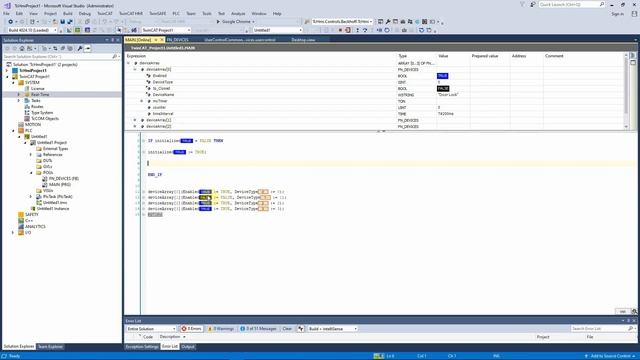Image resolution: width=640 pixels, height=360 pixels.
Task: Open TcHmi.Controls.Beckhoff dropdown
Action: tap(342, 22)
